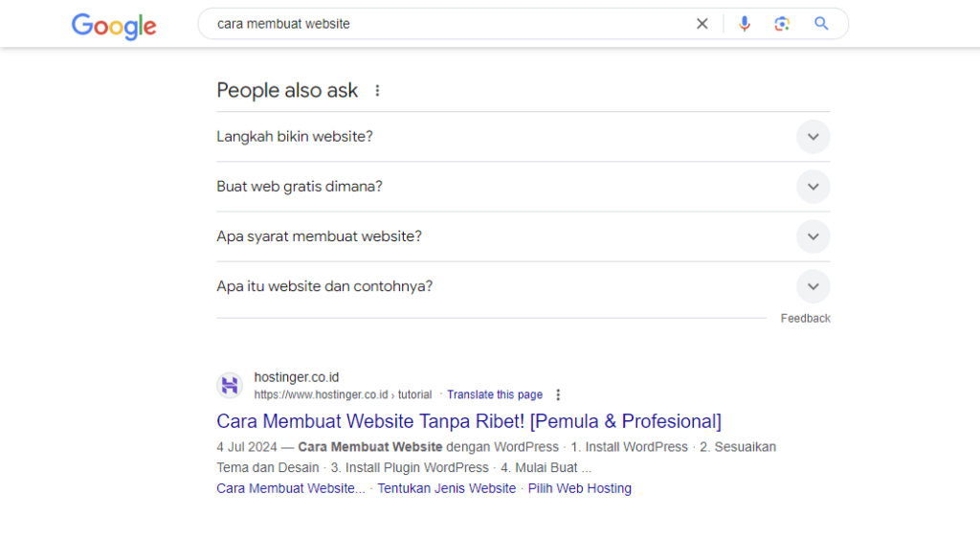Viewport: 980px width, 539px height.
Task: Click the hostinger.co.id site name
Action: 297,377
